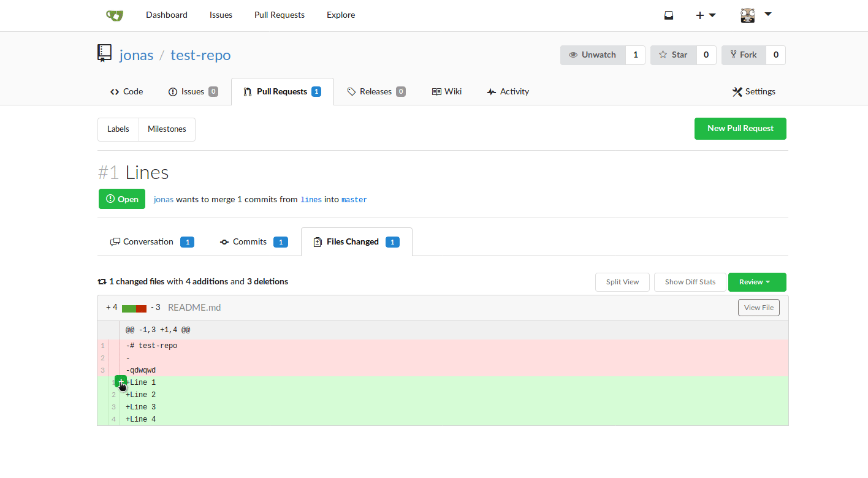Open the notifications icon in the navbar
Screen dimensions: 868x478
[668, 15]
